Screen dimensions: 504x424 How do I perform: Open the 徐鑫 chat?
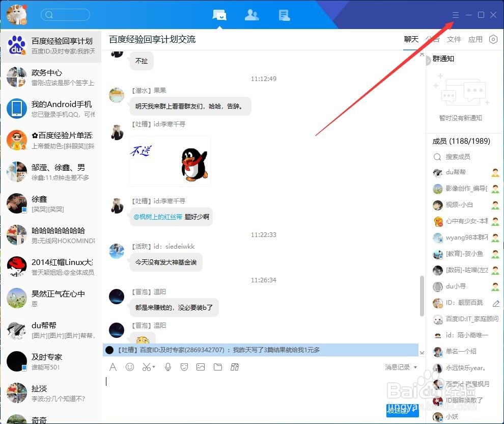coord(51,203)
